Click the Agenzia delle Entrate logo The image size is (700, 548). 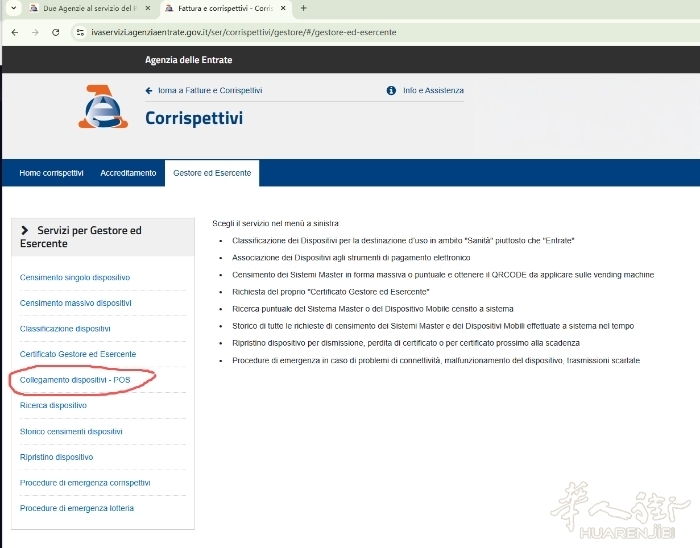click(103, 107)
